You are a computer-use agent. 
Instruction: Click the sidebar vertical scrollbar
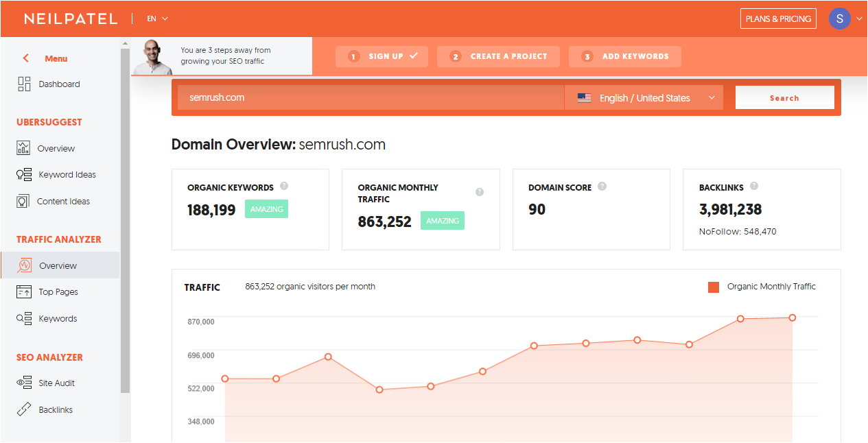tap(125, 219)
